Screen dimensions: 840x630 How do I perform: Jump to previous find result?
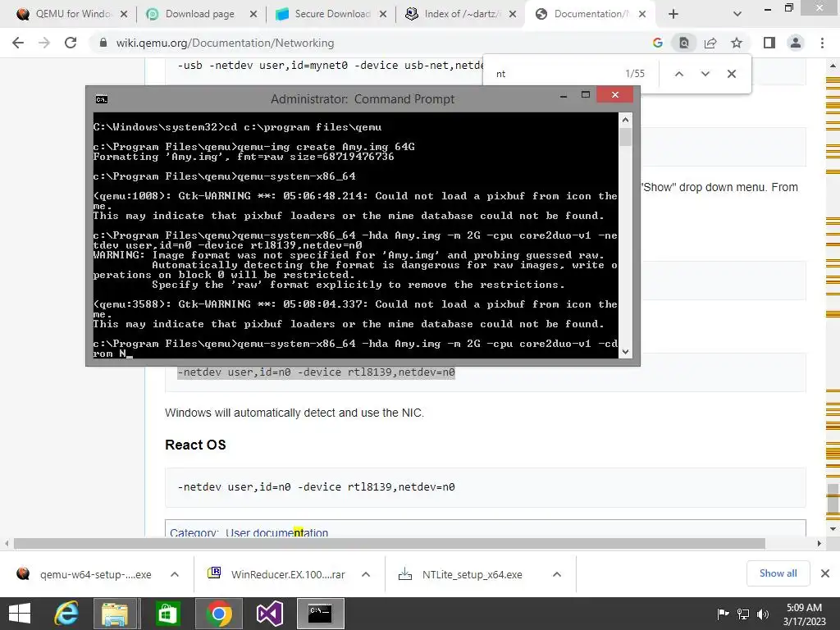[678, 74]
